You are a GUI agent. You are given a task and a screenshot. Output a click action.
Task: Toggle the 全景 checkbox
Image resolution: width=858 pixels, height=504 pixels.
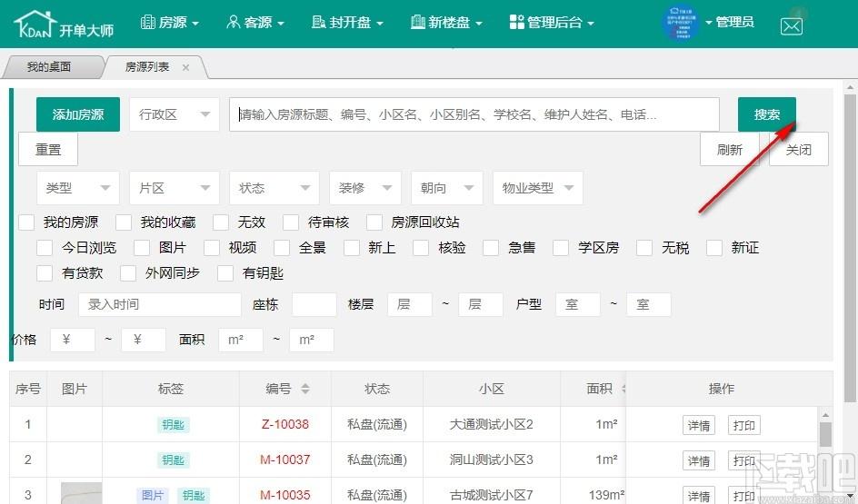coord(282,248)
